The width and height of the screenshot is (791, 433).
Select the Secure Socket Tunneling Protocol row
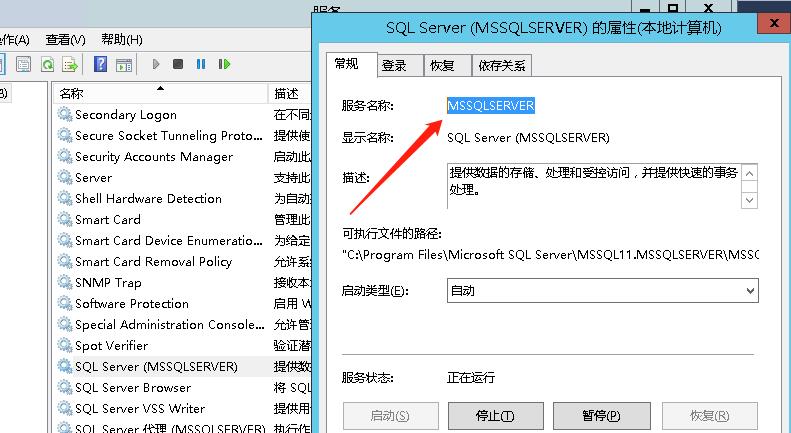[182, 135]
